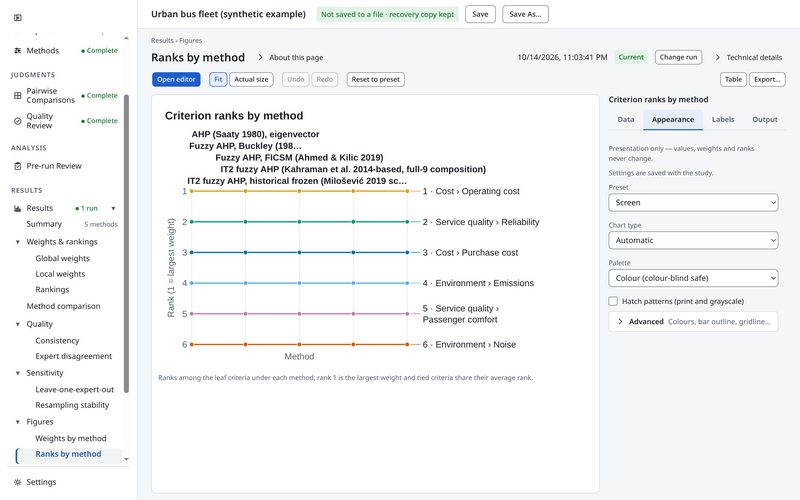Open the Summary page
The image size is (800, 500).
[x=44, y=224]
